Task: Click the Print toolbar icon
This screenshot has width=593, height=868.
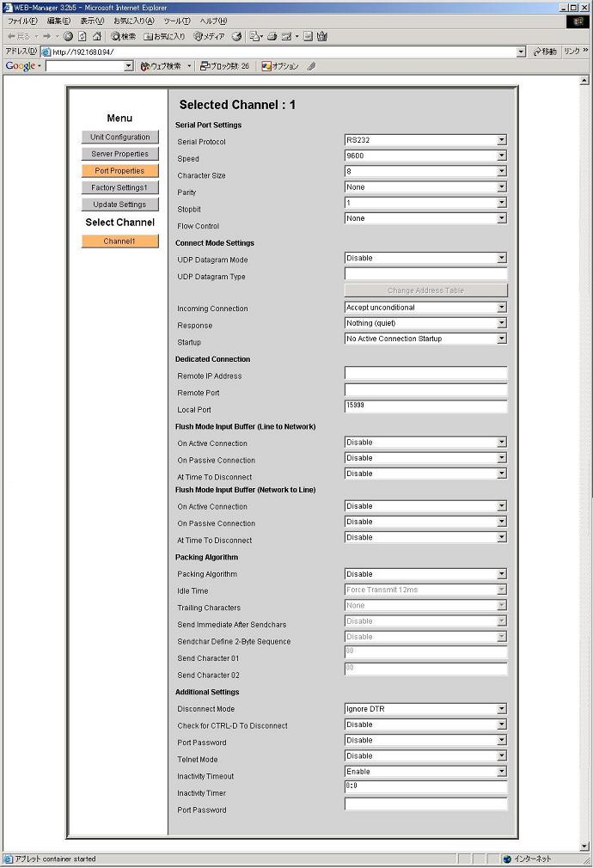Action: [x=272, y=37]
